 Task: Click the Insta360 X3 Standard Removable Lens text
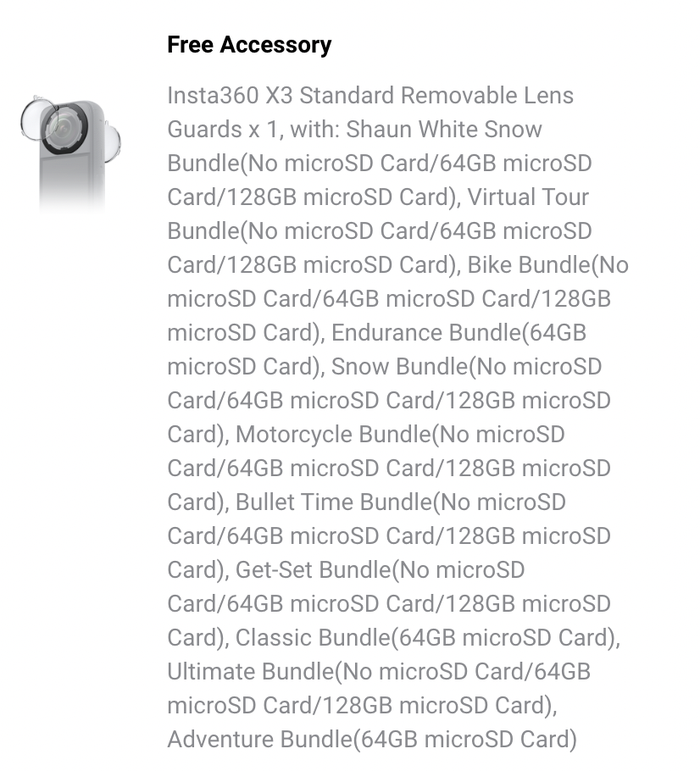pos(370,96)
